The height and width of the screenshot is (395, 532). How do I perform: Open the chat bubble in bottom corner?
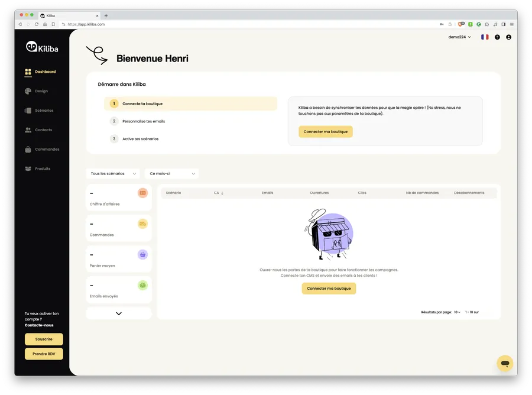click(x=504, y=362)
